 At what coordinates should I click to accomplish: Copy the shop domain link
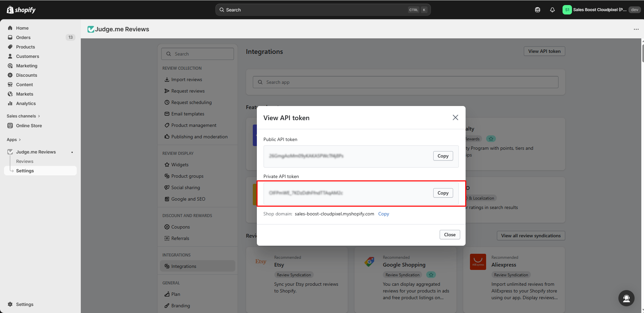click(x=383, y=214)
